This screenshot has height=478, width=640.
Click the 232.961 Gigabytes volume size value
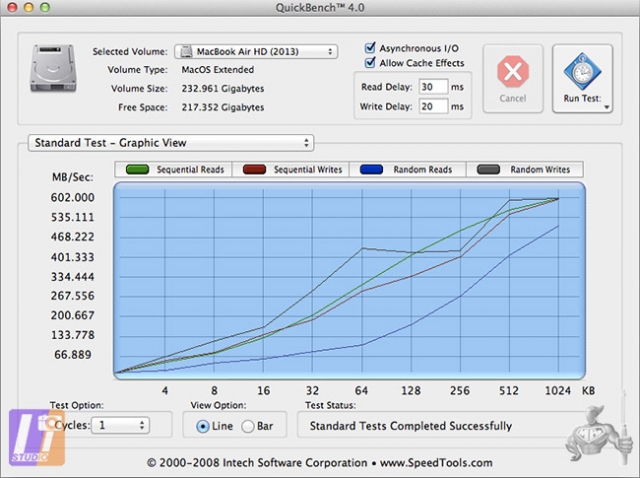point(223,89)
